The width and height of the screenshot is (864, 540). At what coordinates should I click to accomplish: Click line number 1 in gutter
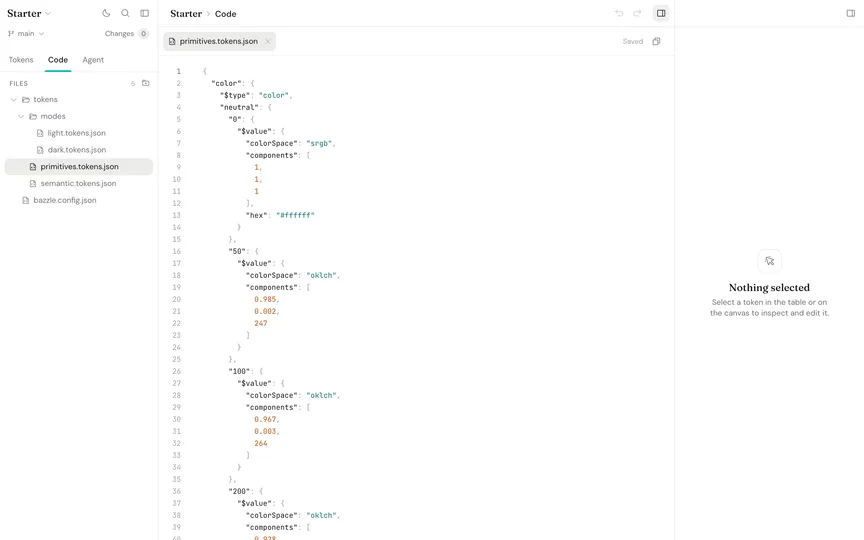coord(179,72)
